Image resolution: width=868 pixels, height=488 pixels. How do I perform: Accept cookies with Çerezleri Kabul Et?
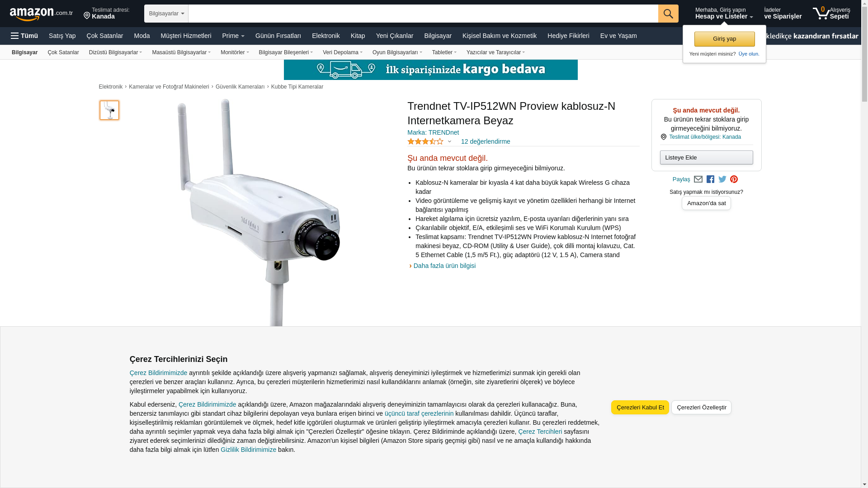640,408
